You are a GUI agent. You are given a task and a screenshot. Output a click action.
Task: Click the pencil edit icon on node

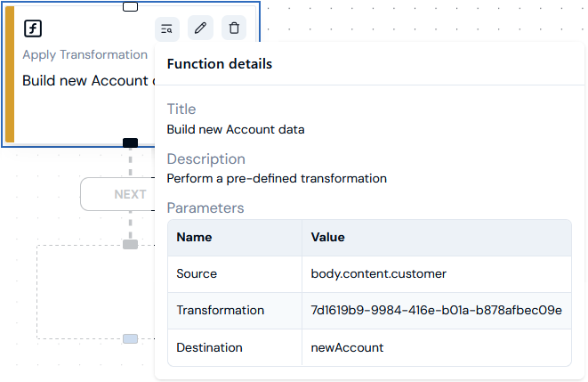tap(200, 28)
